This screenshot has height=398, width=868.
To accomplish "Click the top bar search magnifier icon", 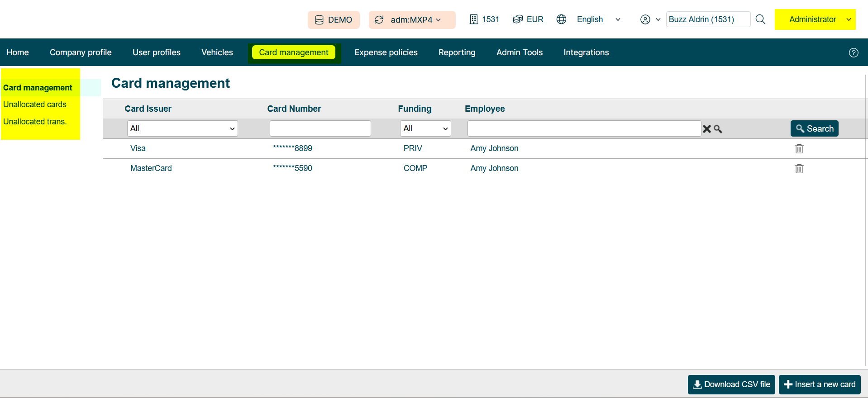I will coord(760,19).
